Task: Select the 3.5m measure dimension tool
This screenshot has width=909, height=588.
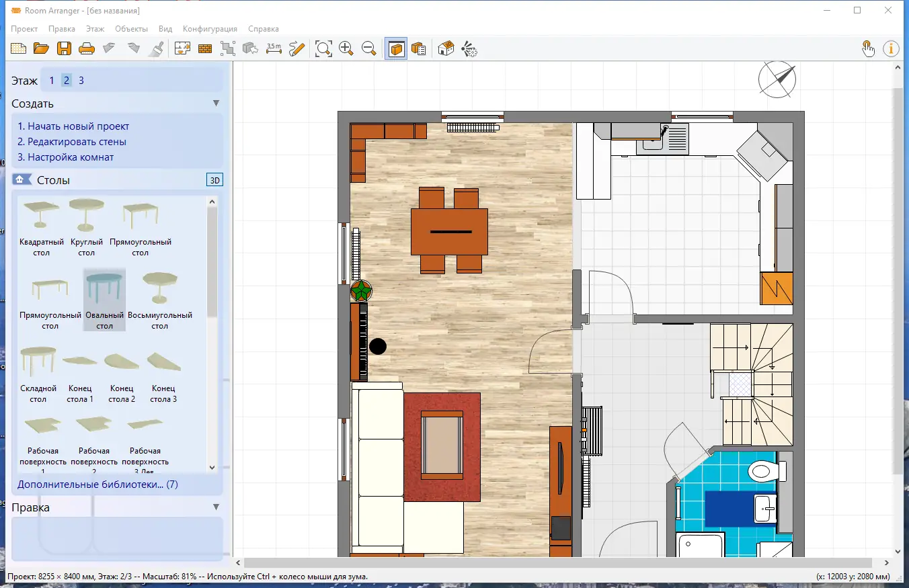Action: coord(274,48)
